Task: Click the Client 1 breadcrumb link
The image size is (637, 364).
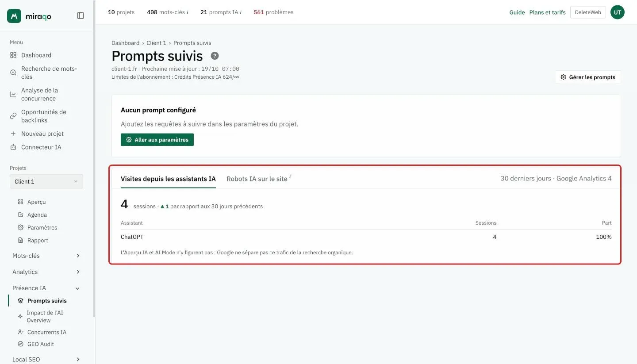Action: point(156,43)
